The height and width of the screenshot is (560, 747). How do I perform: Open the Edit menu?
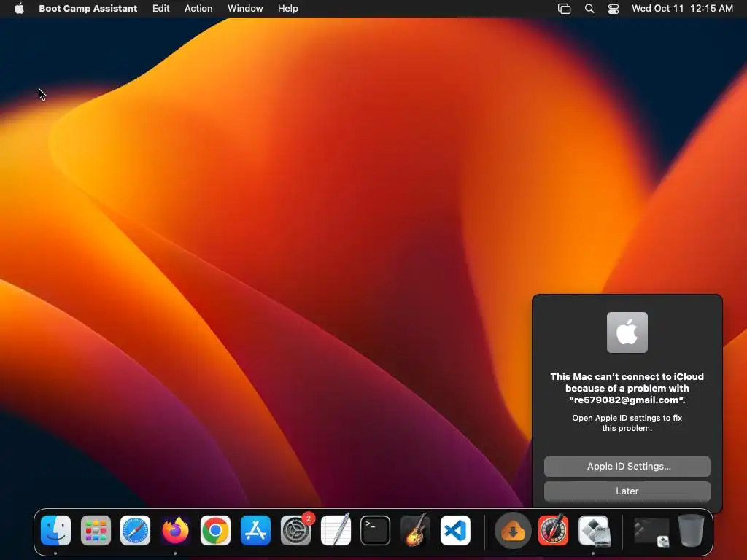point(160,9)
